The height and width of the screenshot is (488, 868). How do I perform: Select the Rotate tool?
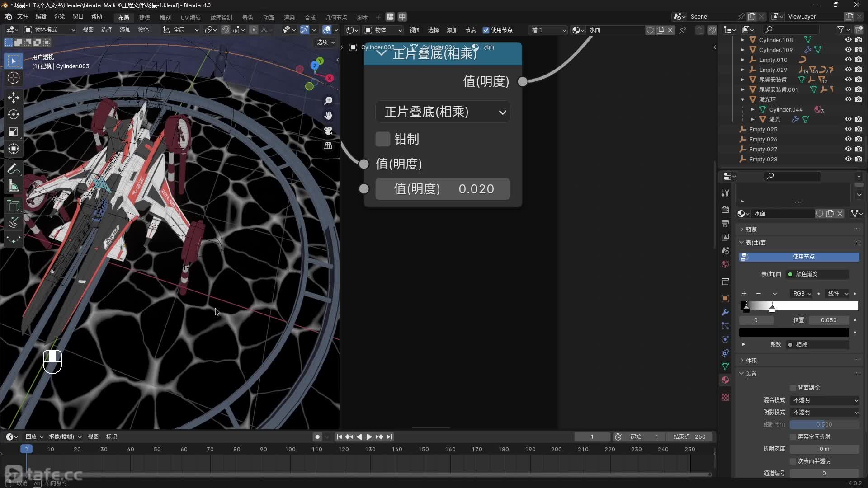[13, 114]
